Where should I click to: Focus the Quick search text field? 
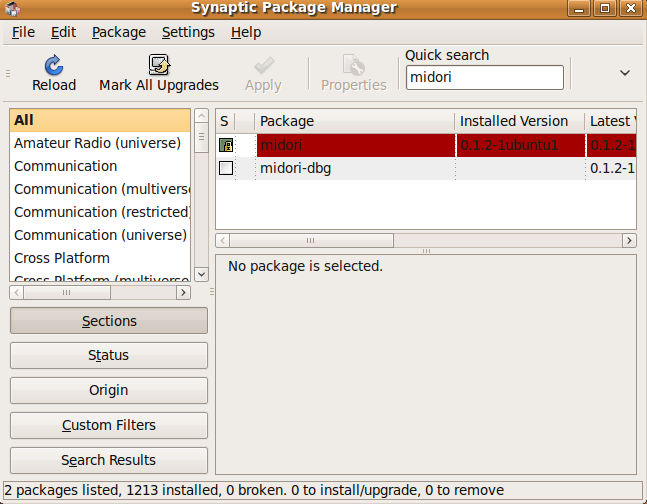pos(484,77)
